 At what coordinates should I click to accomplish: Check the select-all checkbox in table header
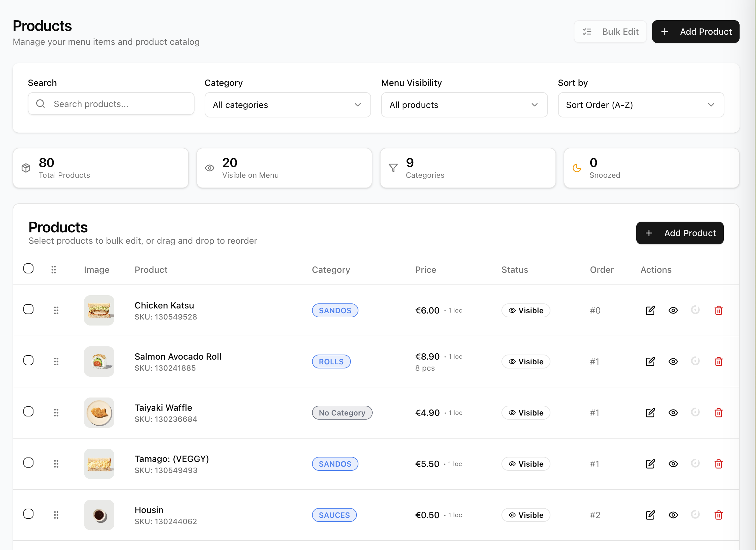point(28,268)
